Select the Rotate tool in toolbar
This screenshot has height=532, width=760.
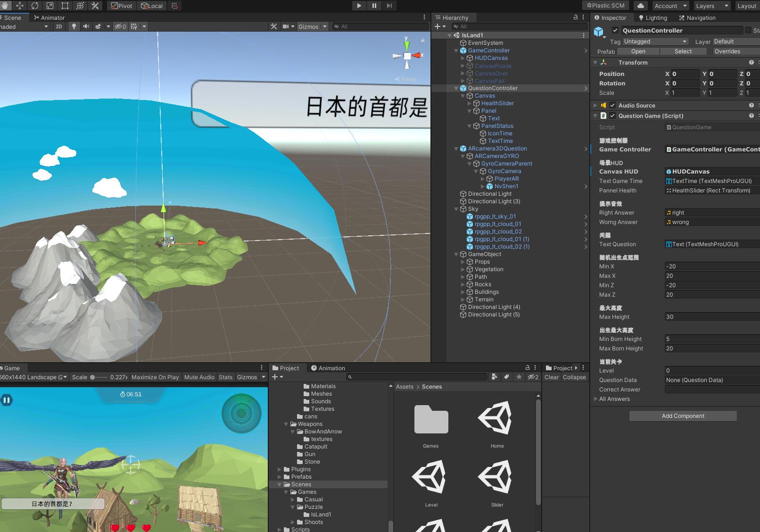[35, 6]
